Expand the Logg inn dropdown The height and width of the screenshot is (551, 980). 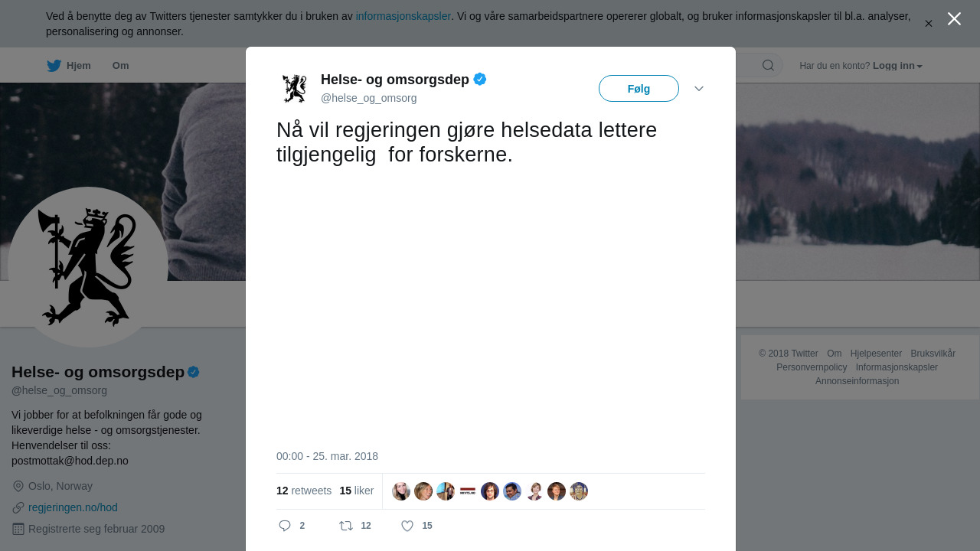point(897,66)
